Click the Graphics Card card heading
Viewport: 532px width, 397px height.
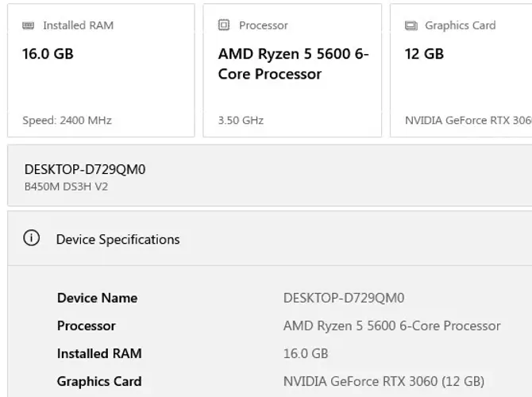(x=461, y=25)
